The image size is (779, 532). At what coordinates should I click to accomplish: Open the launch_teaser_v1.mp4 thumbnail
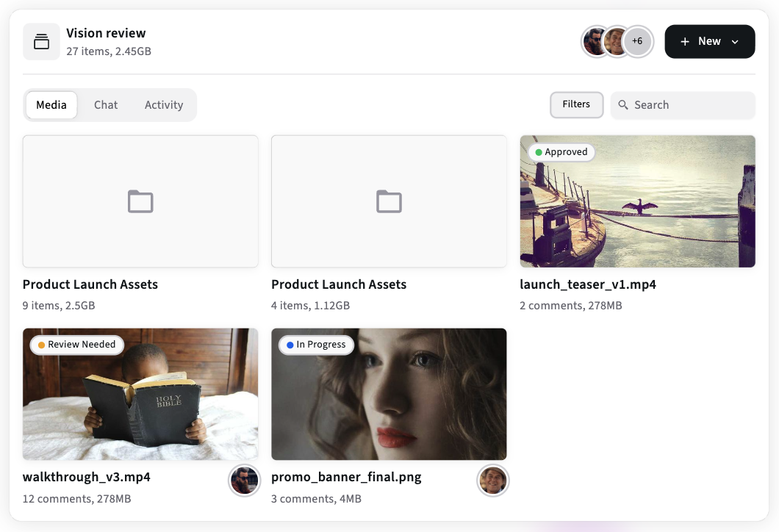(637, 201)
